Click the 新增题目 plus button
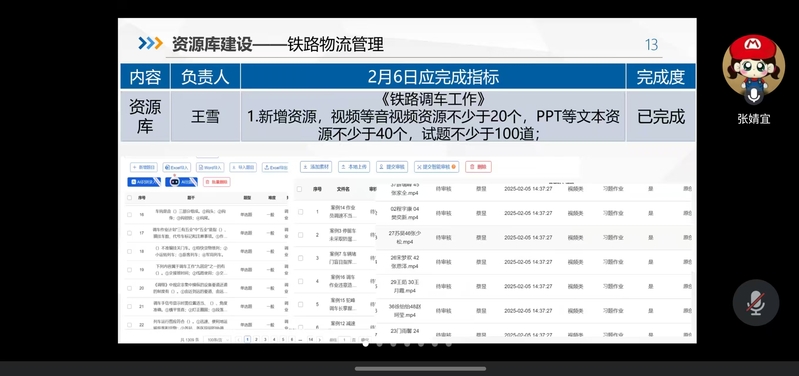 pos(143,167)
